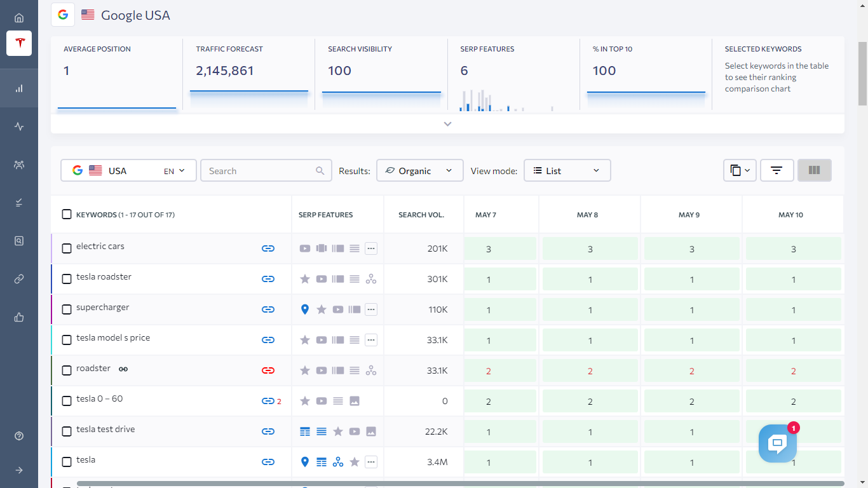Open the USA EN search engine dropdown
Image resolution: width=868 pixels, height=488 pixels.
tap(128, 170)
